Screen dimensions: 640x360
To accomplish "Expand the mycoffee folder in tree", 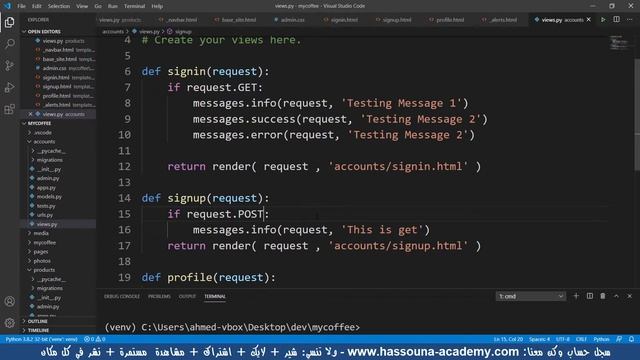I will point(44,242).
